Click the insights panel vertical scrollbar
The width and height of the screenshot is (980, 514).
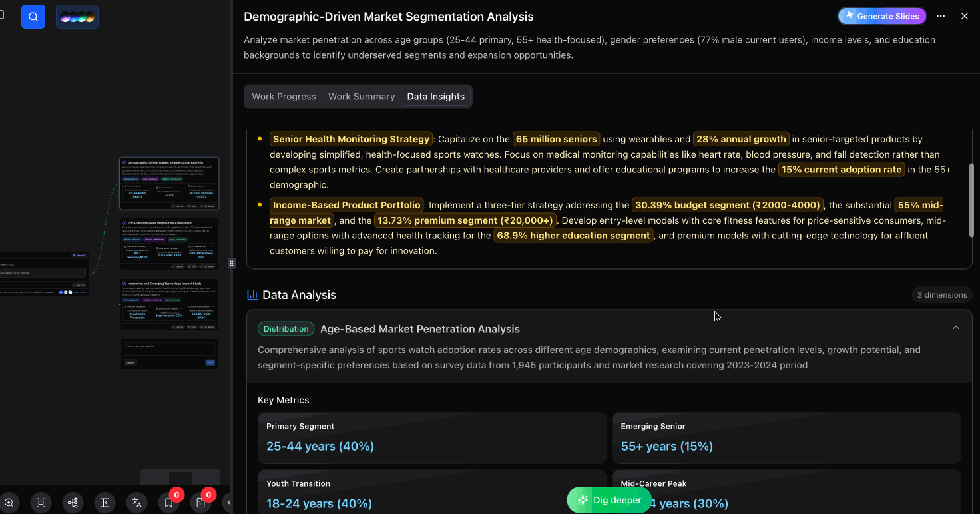(971, 200)
